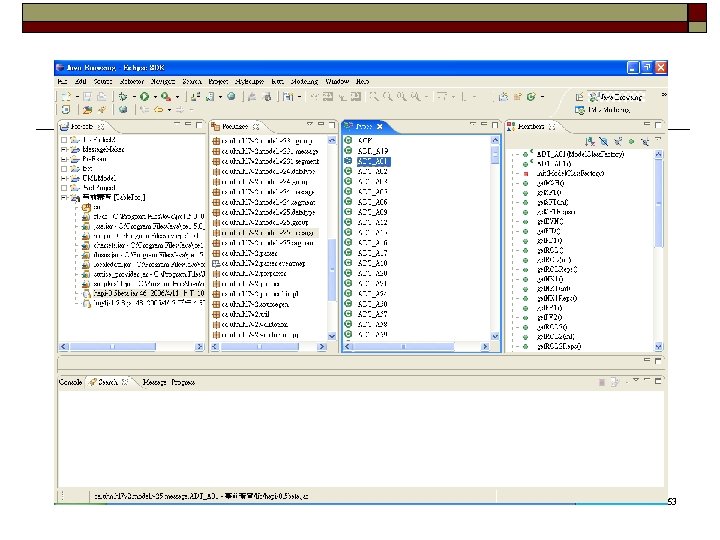Open the Packages view menu triangle

(x=309, y=124)
